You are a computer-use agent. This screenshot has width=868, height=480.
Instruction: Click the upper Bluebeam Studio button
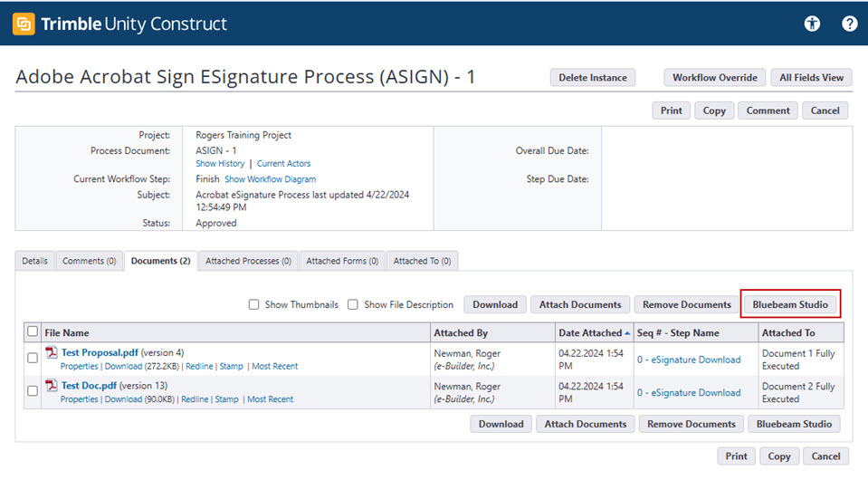(790, 304)
